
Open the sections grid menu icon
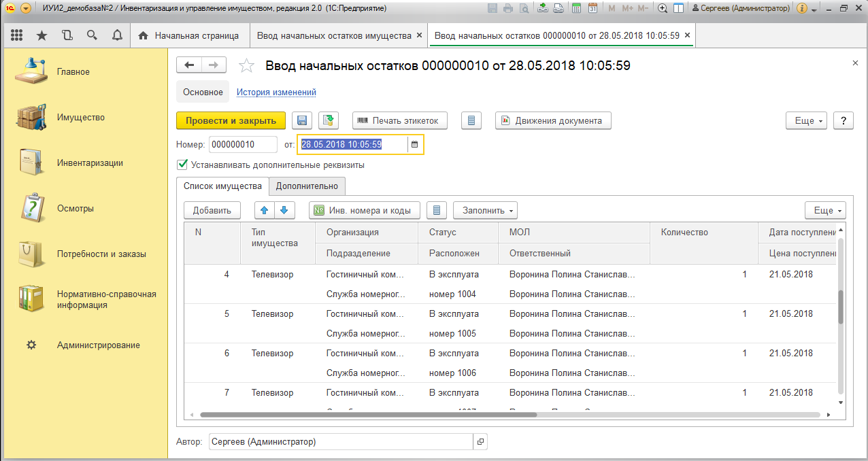coord(17,35)
